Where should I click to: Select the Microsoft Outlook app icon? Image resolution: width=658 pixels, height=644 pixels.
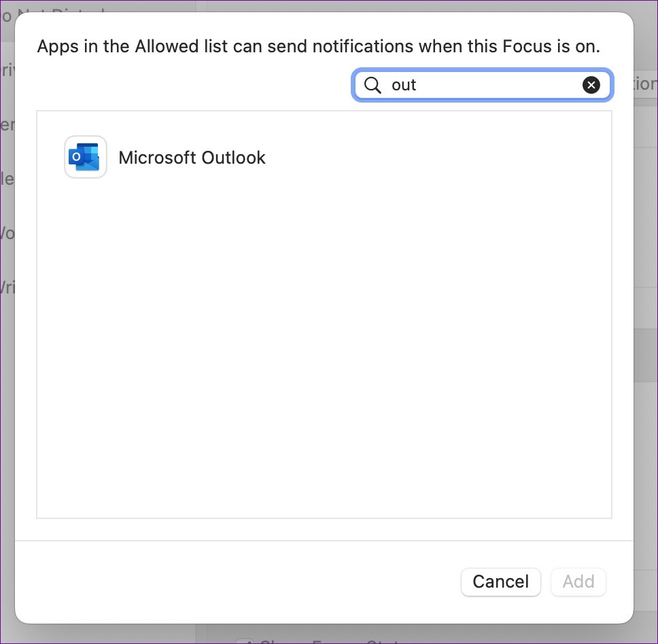tap(86, 157)
